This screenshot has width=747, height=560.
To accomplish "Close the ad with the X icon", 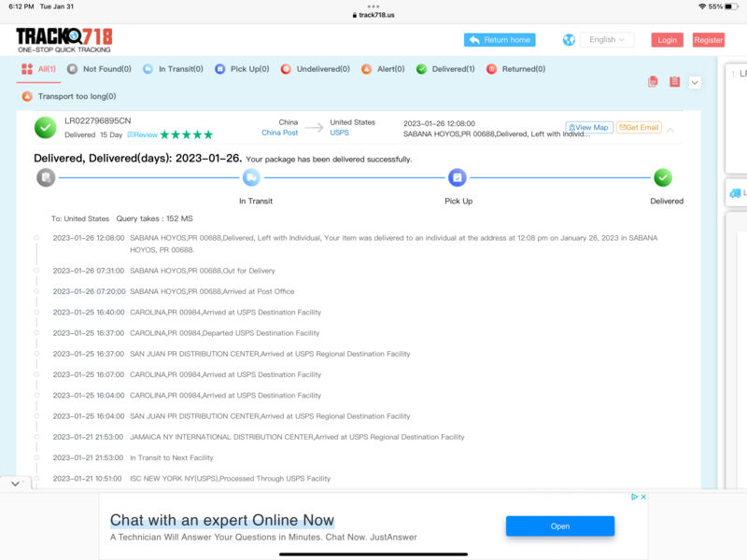I will (x=643, y=497).
